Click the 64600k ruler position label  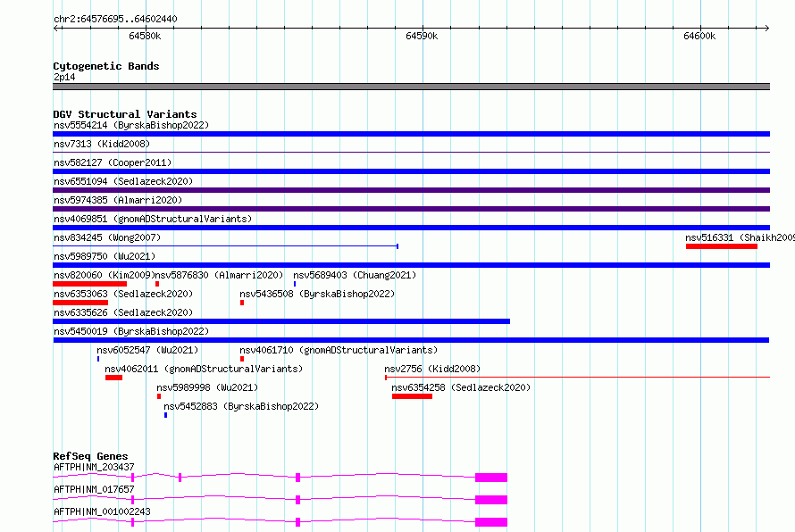pyautogui.click(x=699, y=36)
